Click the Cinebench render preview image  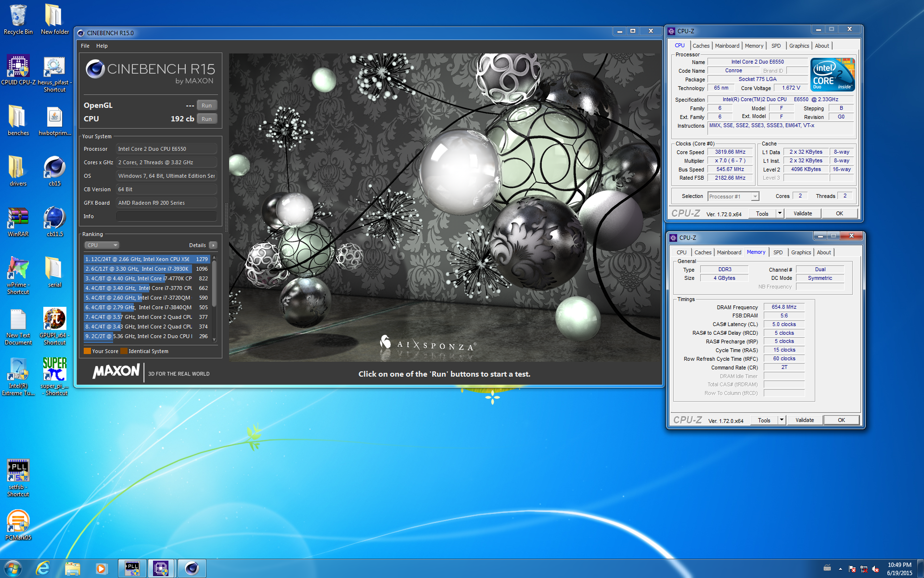445,207
